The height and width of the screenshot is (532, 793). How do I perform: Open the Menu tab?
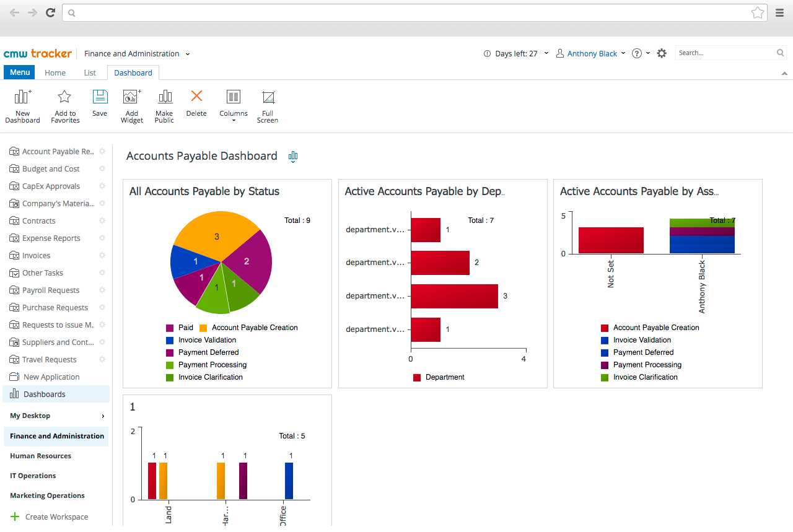click(x=19, y=72)
